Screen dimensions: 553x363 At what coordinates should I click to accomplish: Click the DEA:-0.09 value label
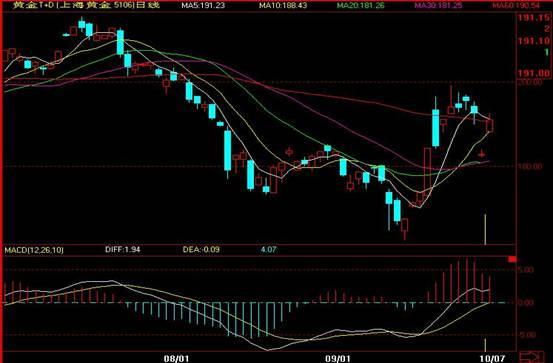point(201,250)
